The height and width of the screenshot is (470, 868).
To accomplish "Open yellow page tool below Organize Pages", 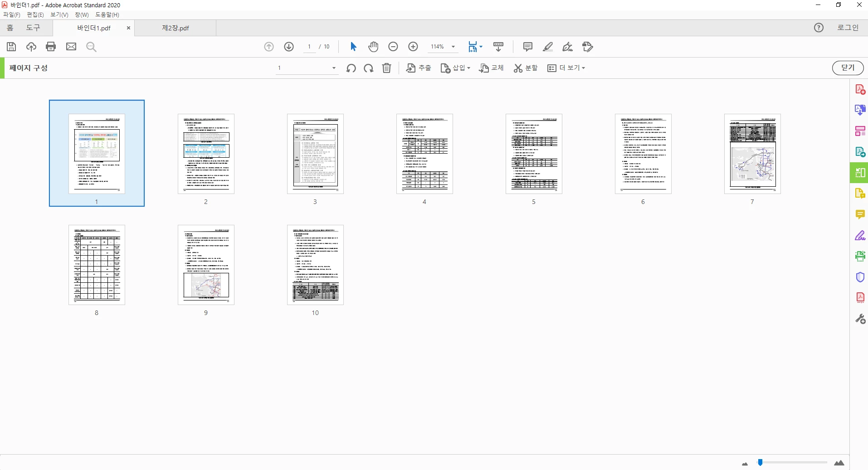I will (x=860, y=194).
